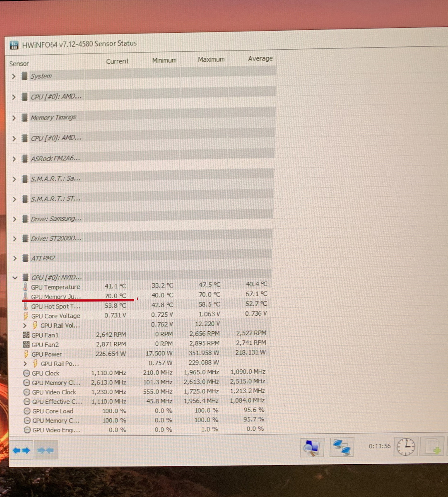Click the HWiNFO64 title bar icon
Screen dimensions: 448x497
[x=14, y=45]
